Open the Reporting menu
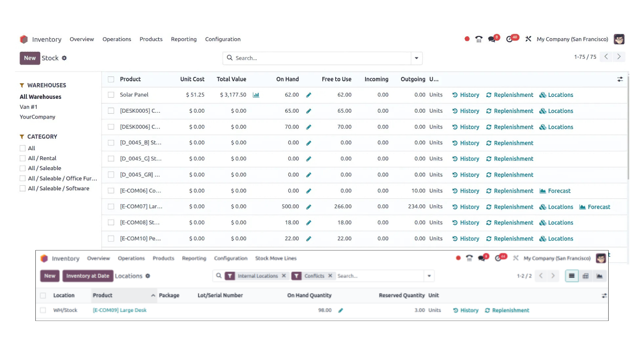 tap(184, 39)
